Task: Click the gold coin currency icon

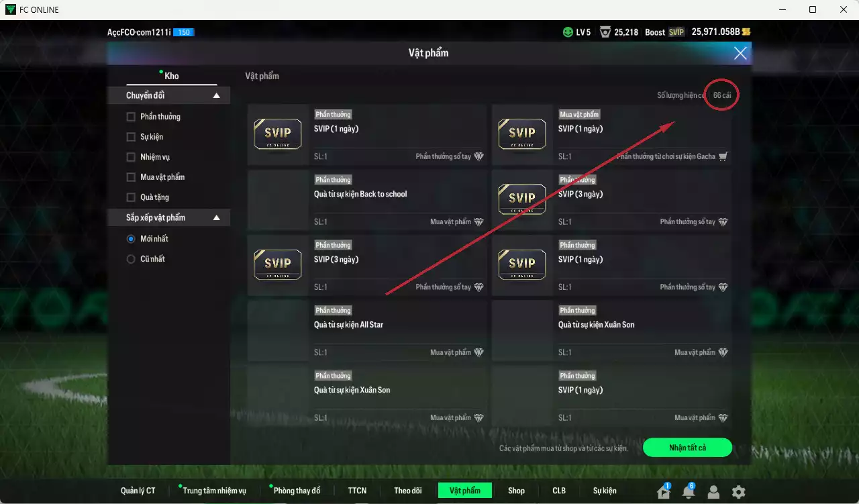Action: tap(746, 32)
